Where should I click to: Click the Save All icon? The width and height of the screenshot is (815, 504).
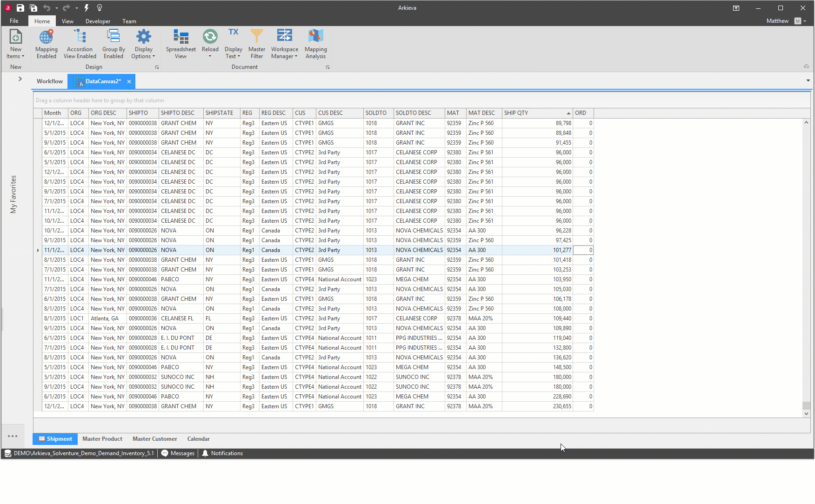[x=33, y=8]
